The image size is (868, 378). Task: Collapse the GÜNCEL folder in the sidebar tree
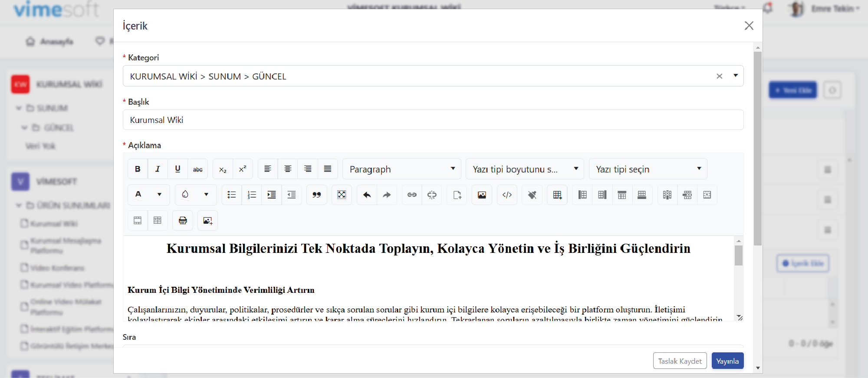(x=24, y=127)
